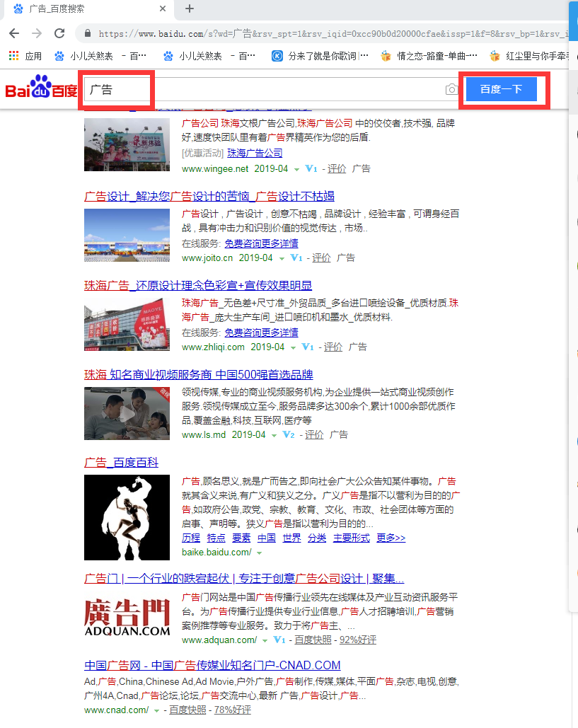Click the Baidu logo

pyautogui.click(x=41, y=87)
